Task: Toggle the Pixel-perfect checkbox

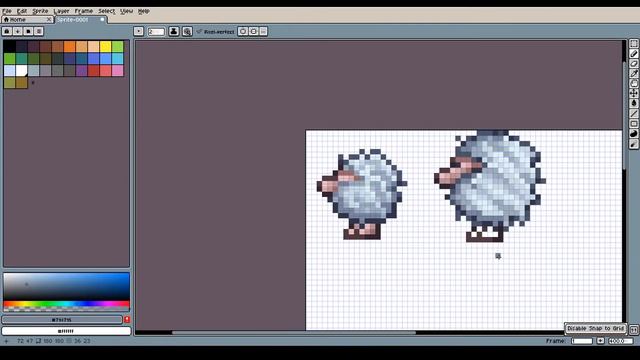Action: click(215, 31)
